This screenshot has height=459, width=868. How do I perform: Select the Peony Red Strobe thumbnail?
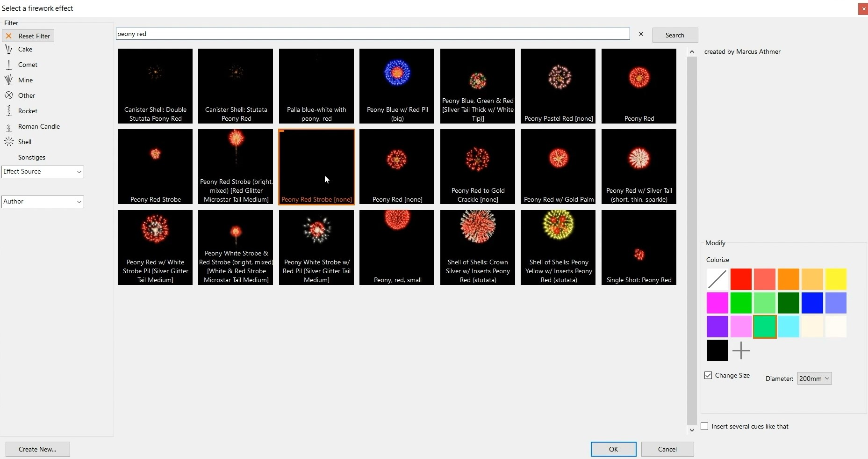click(155, 167)
